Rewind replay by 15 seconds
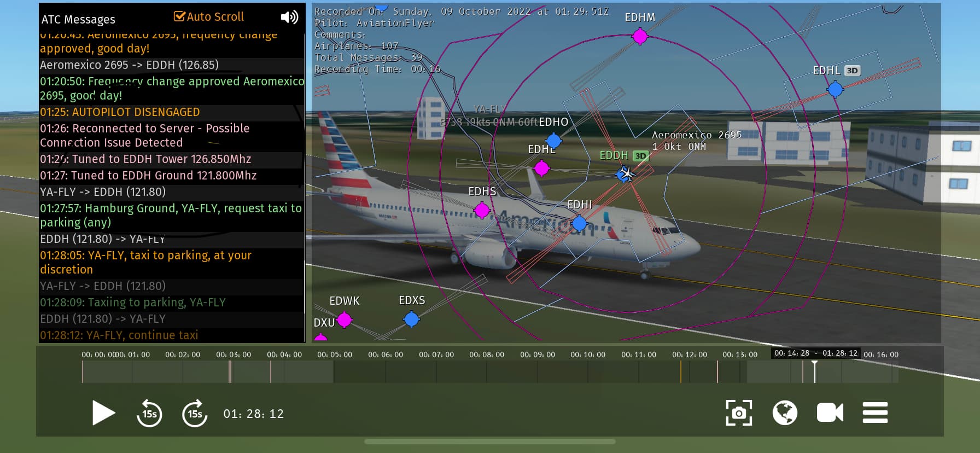Viewport: 980px width, 453px height. 149,413
